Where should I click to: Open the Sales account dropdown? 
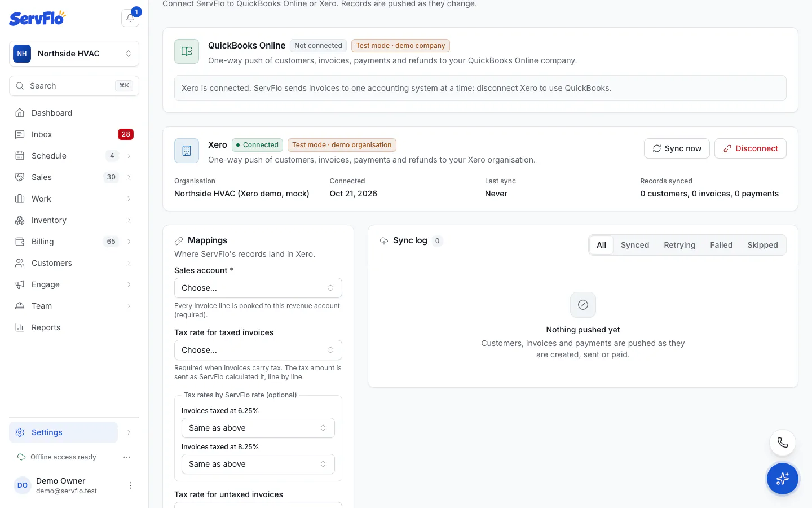pyautogui.click(x=258, y=288)
